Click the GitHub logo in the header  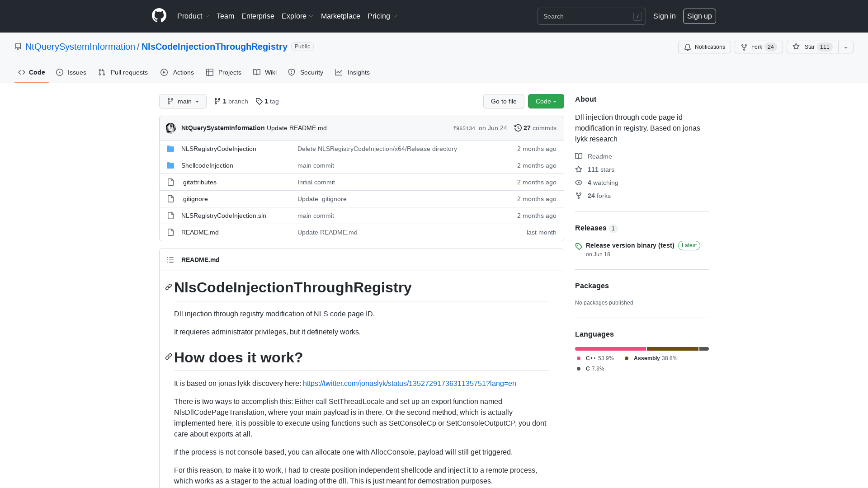click(159, 16)
